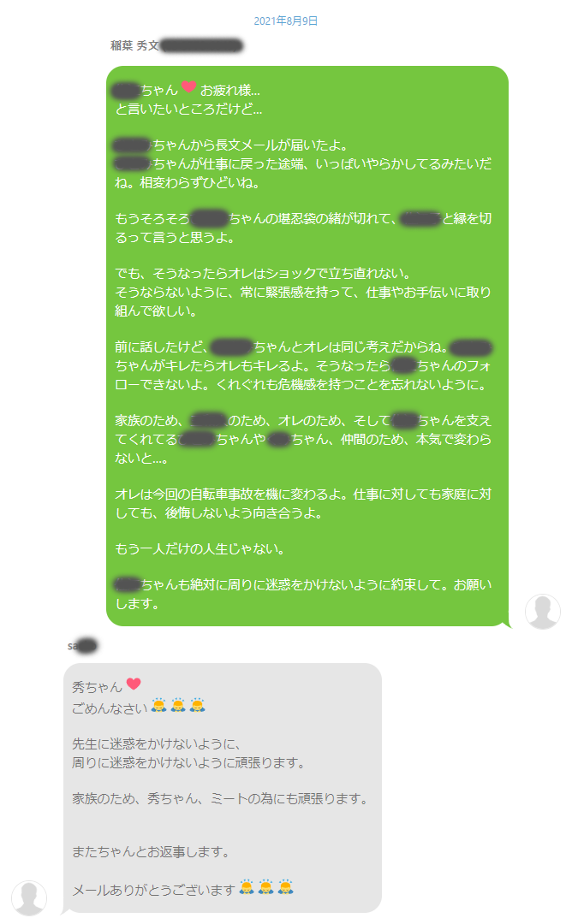Click the third bowing emoji after ごめんなさい
Image resolution: width=578 pixels, height=924 pixels.
(x=197, y=705)
